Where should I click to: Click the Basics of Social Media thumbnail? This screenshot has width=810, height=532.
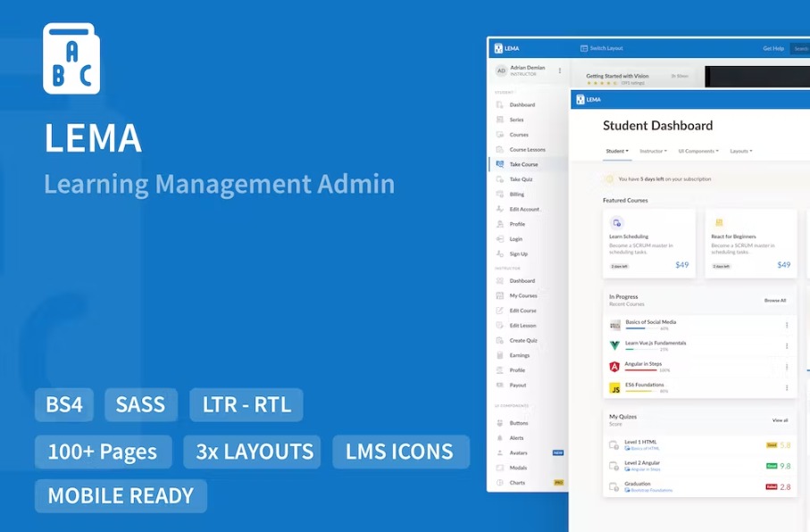point(614,326)
